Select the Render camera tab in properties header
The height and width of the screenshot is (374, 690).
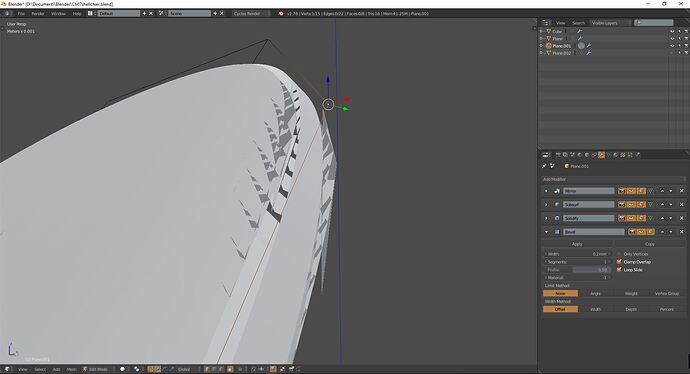[x=558, y=155]
